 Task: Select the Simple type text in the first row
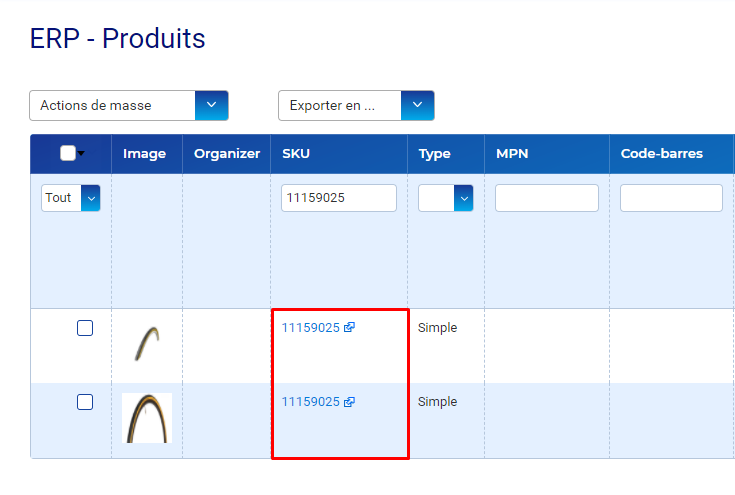coord(437,328)
